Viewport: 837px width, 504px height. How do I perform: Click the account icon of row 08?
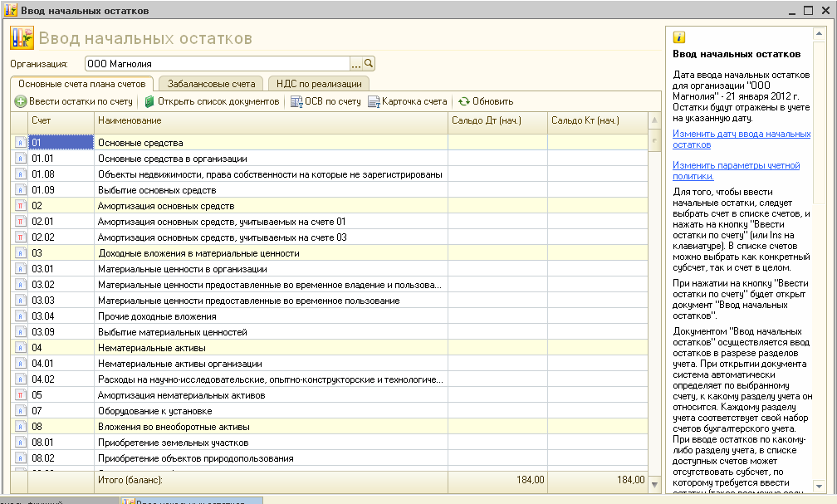click(x=20, y=427)
